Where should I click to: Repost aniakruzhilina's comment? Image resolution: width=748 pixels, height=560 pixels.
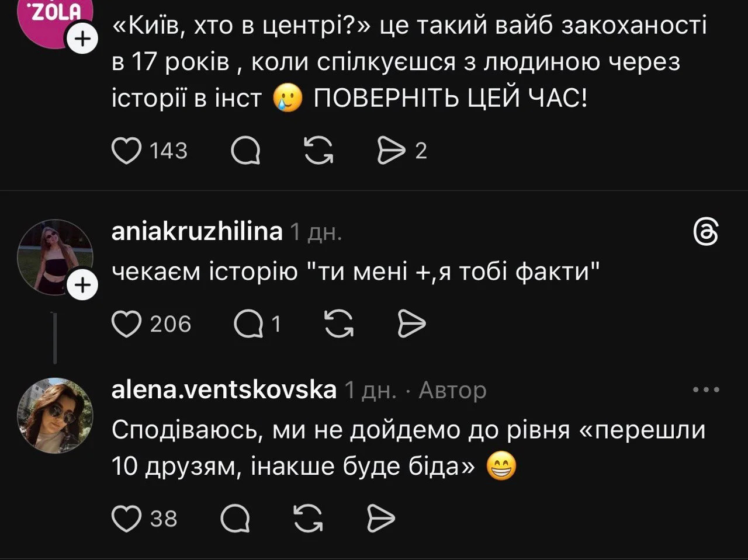tap(340, 324)
